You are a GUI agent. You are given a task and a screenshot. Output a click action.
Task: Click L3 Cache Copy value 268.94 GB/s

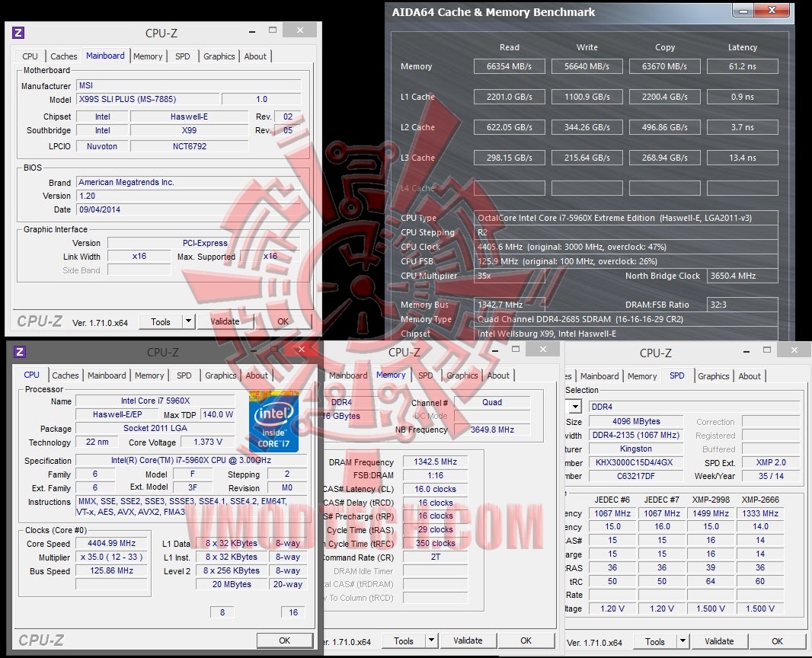point(665,158)
